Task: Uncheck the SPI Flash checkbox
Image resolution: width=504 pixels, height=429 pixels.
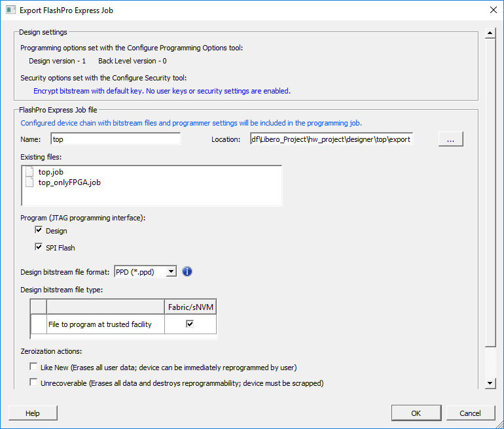Action: point(39,247)
